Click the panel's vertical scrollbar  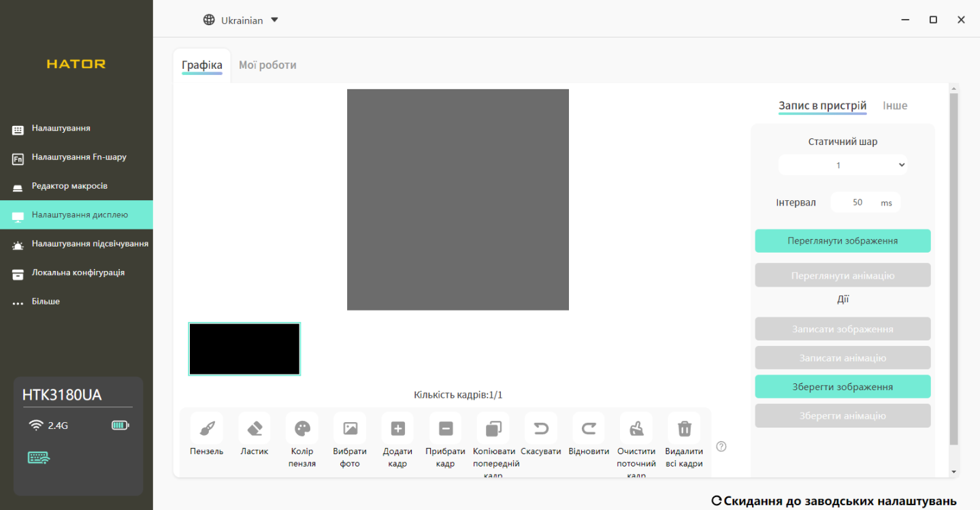click(953, 269)
